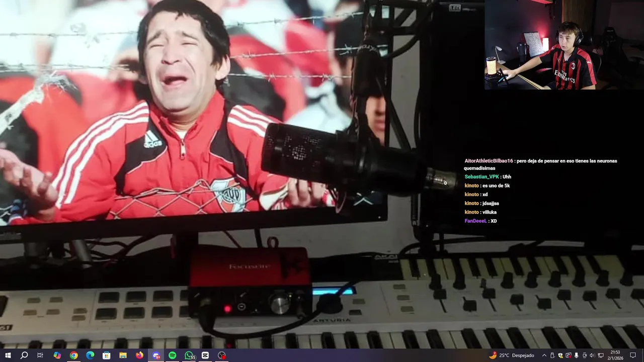The height and width of the screenshot is (362, 644).
Task: Click the microphone tray icon
Action: [x=576, y=355]
